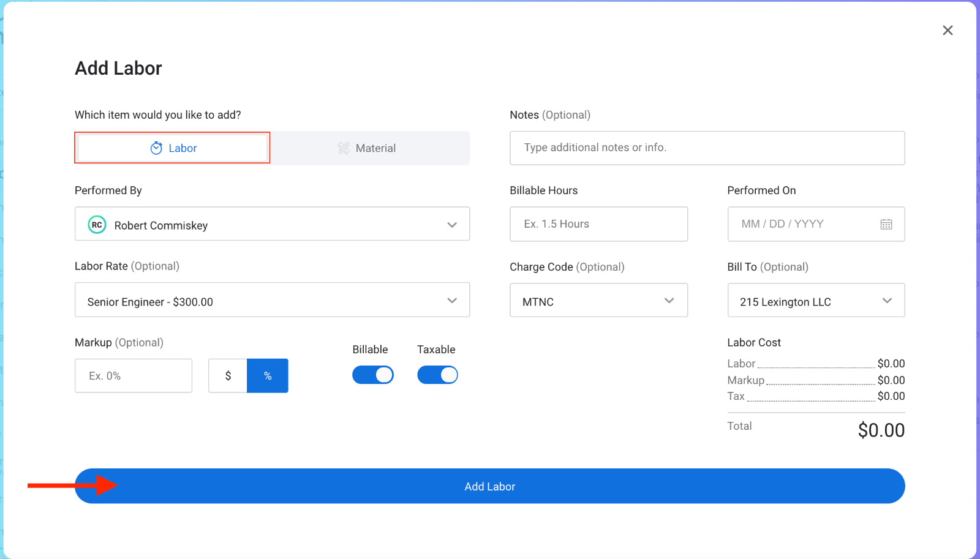Disable the Billable toggle

point(372,375)
